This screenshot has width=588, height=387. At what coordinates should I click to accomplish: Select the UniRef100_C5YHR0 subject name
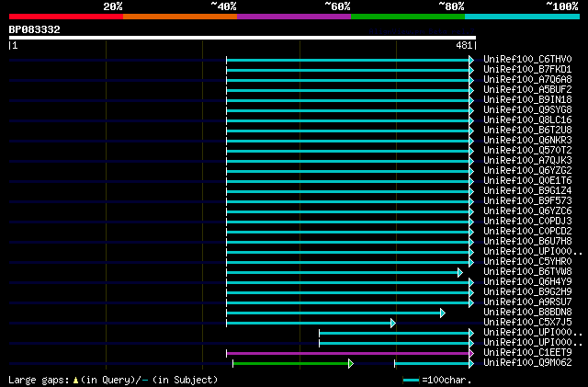(527, 262)
